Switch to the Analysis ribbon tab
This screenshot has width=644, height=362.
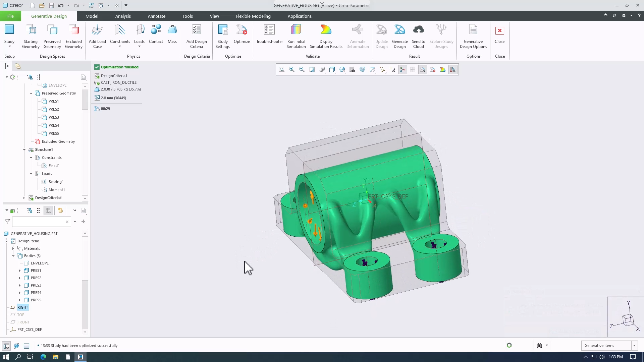pyautogui.click(x=123, y=16)
